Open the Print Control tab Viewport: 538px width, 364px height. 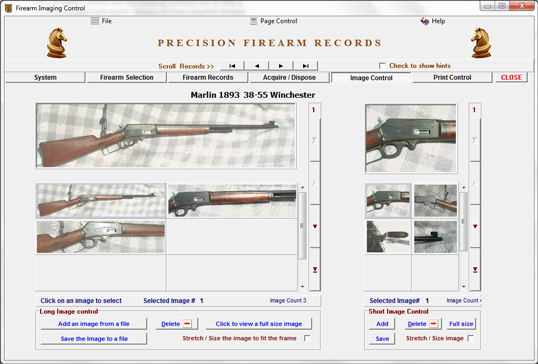pyautogui.click(x=452, y=78)
